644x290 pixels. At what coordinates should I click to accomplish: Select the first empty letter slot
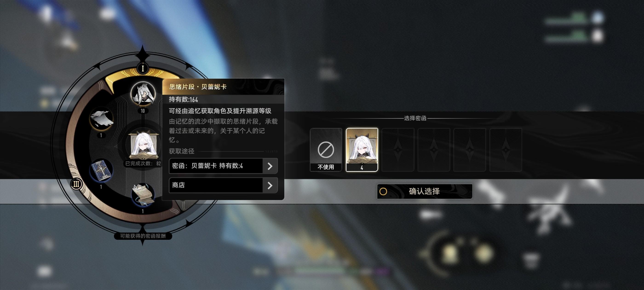(x=398, y=150)
